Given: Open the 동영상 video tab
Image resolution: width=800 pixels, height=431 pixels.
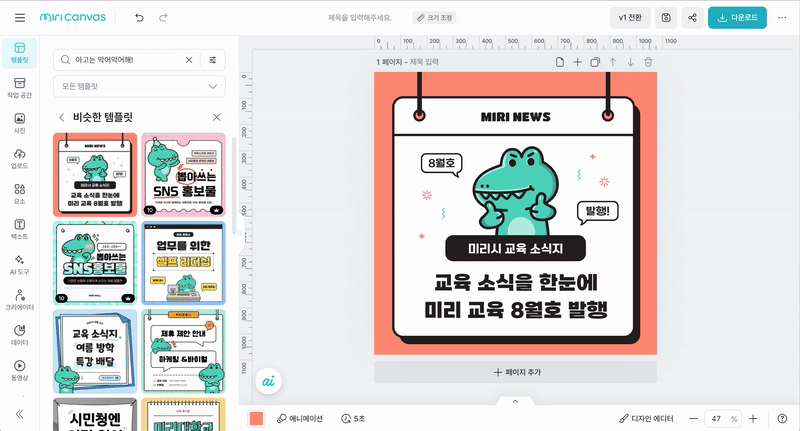Looking at the screenshot, I should (19, 370).
